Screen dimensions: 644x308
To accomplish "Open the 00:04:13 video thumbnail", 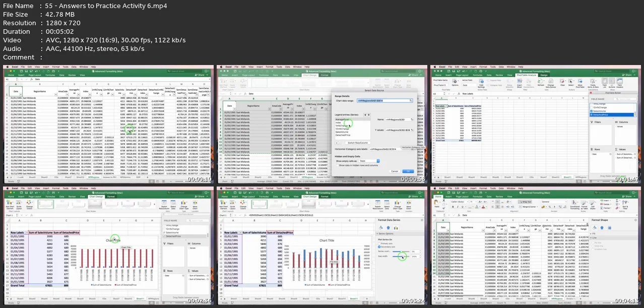I will coord(535,247).
